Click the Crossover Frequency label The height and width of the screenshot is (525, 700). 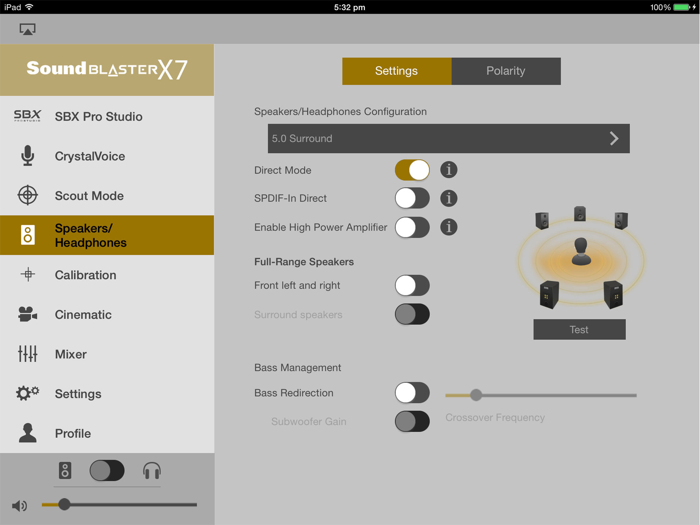pyautogui.click(x=495, y=417)
